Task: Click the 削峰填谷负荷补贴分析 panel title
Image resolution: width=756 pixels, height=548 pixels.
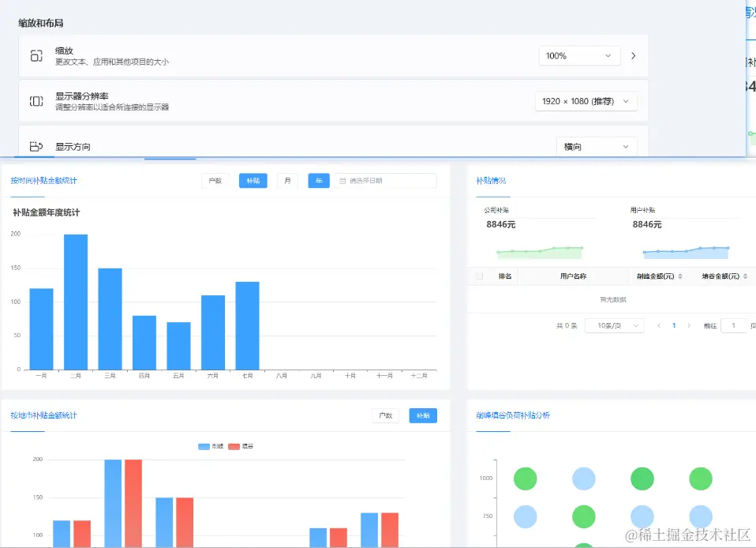Action: (513, 415)
